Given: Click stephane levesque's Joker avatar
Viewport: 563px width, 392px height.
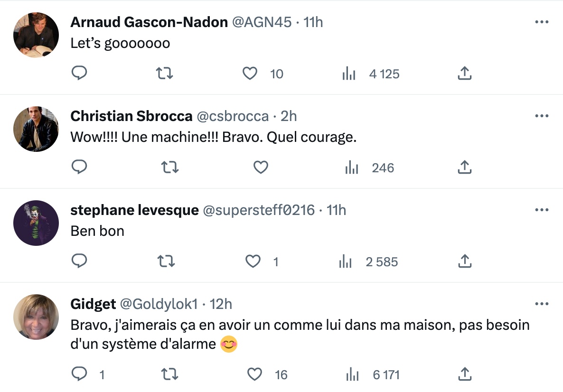Looking at the screenshot, I should coord(36,223).
